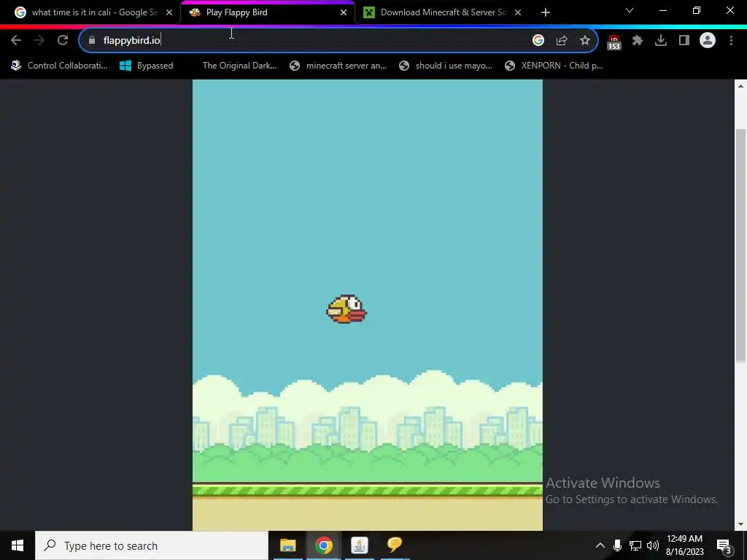Screen dimensions: 747x560
Task: Select the Play Flappy Bird tab
Action: click(268, 12)
